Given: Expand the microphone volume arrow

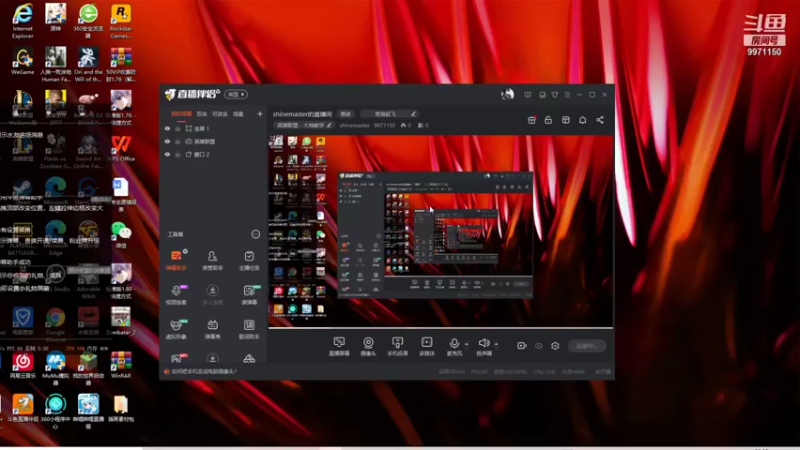Looking at the screenshot, I should pos(466,344).
